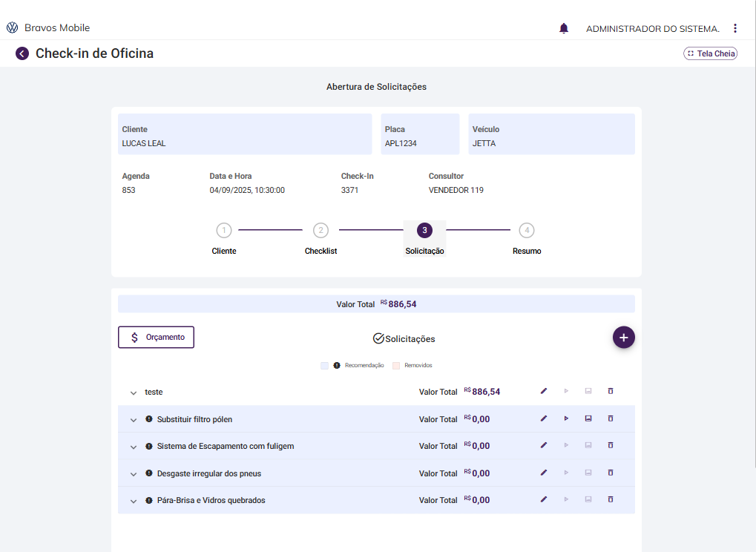Delete Sistema de Escapamento com fuligem row
The image size is (756, 552).
pyautogui.click(x=611, y=445)
